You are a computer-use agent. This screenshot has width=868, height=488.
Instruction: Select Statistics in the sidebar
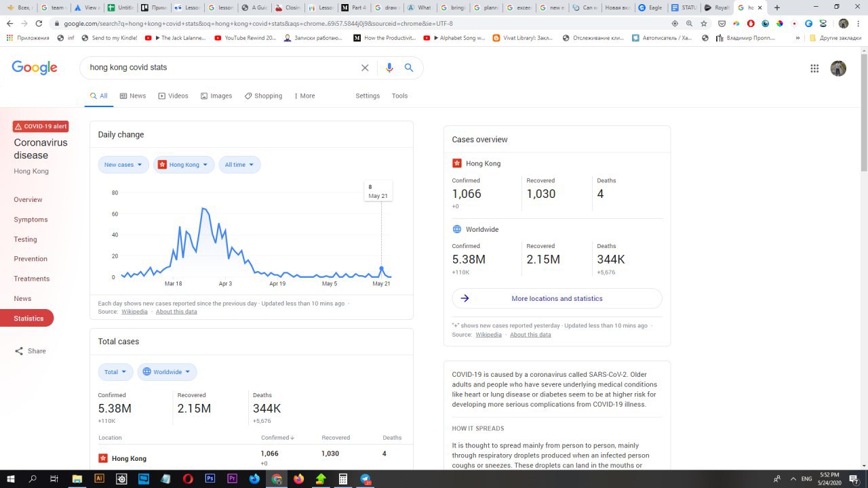click(27, 319)
